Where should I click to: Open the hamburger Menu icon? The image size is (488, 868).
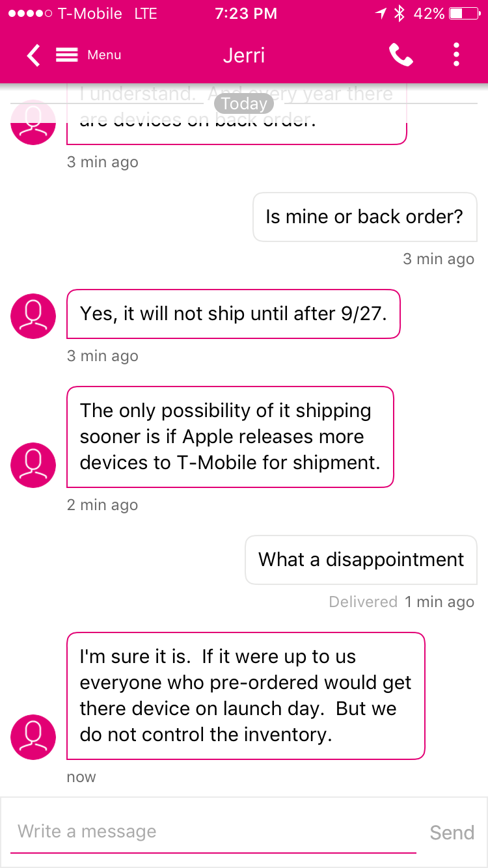(x=67, y=55)
